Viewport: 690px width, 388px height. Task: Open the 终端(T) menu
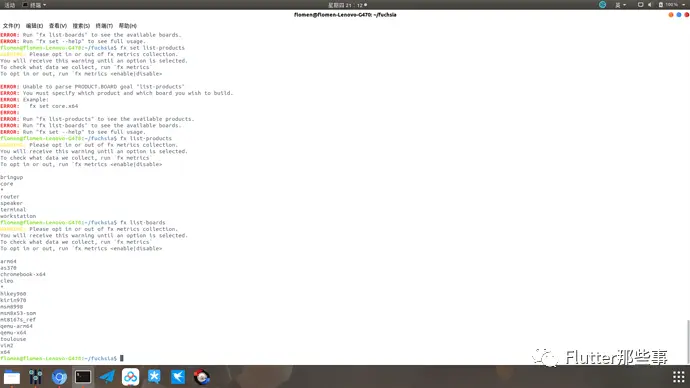coord(104,26)
